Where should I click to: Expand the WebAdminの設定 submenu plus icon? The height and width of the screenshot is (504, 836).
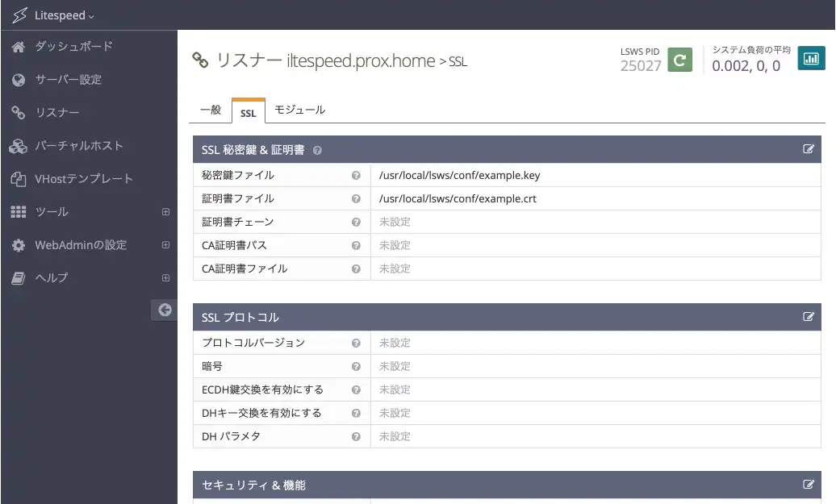[x=165, y=244]
